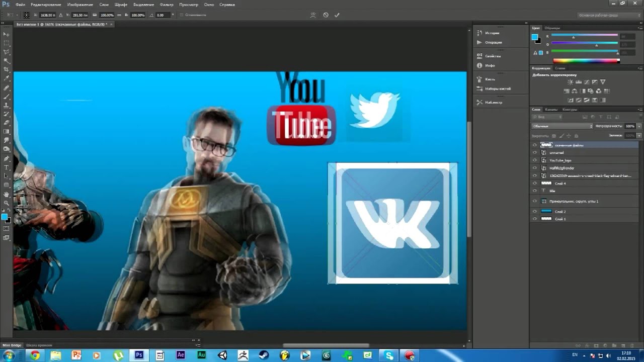The image size is (644, 362).
Task: Open the Наборы кистей panel
Action: [x=498, y=88]
